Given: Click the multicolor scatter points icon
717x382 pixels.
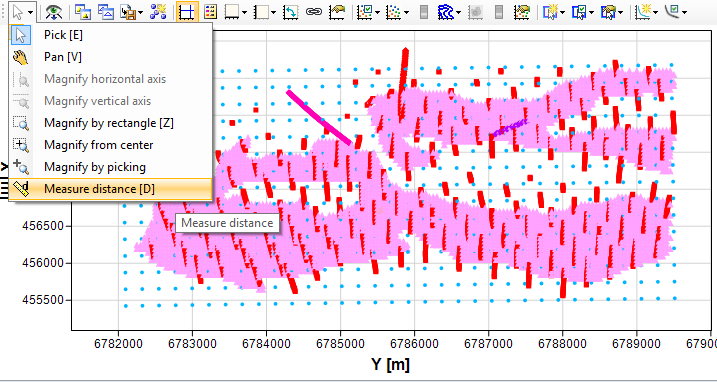Looking at the screenshot, I should [x=394, y=11].
